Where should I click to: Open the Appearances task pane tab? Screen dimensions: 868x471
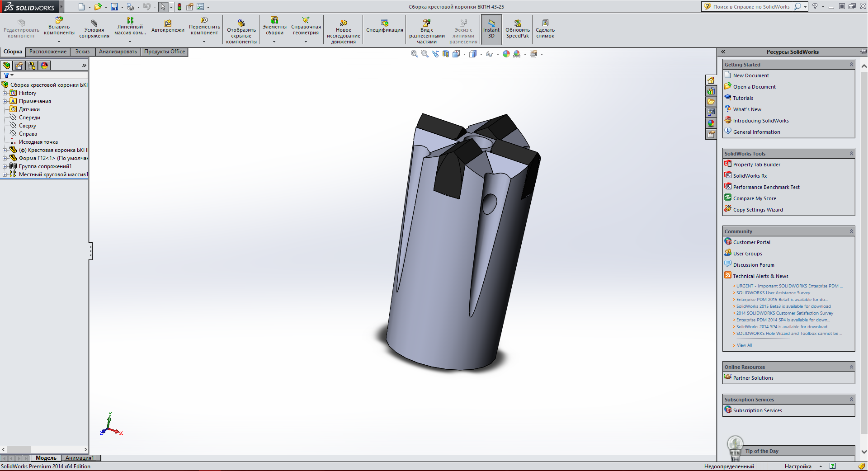[711, 123]
